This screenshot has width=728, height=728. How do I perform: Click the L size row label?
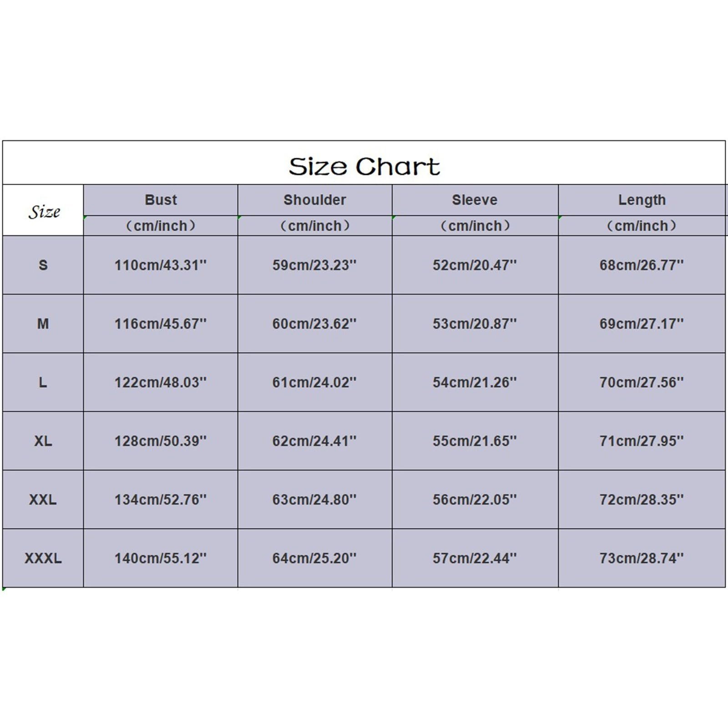43,382
